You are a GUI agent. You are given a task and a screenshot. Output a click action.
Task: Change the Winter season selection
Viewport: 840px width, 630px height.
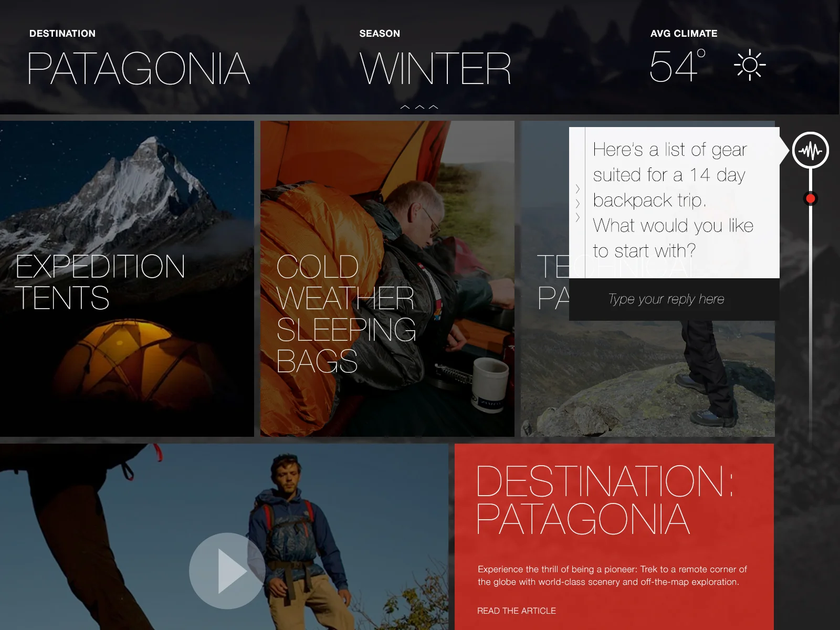tap(435, 69)
